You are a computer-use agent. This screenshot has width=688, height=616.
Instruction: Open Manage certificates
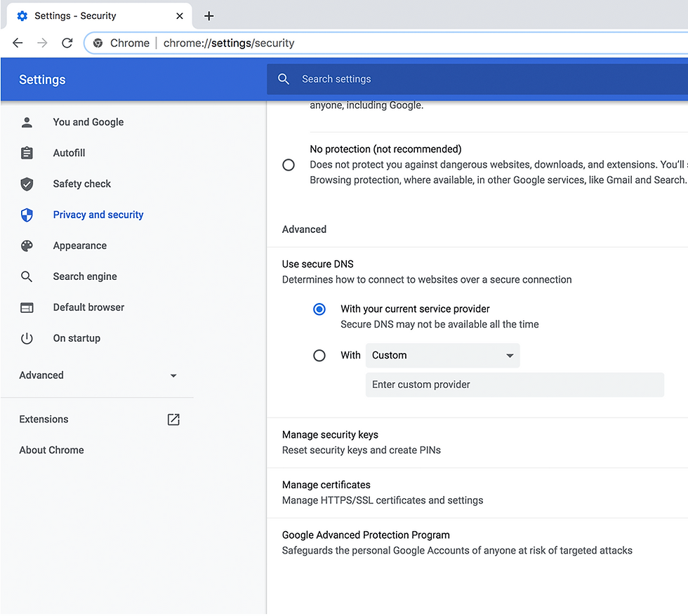(x=477, y=493)
